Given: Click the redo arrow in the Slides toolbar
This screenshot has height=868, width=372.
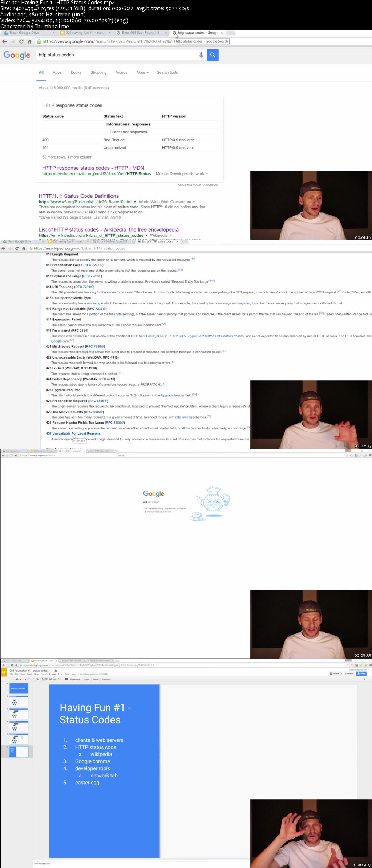Looking at the screenshot, I should click(25, 679).
